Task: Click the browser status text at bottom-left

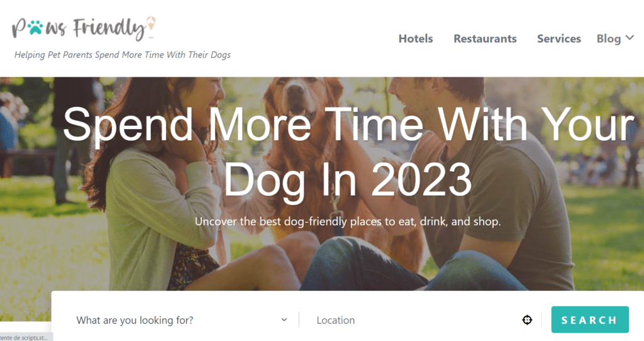Action: point(25,337)
